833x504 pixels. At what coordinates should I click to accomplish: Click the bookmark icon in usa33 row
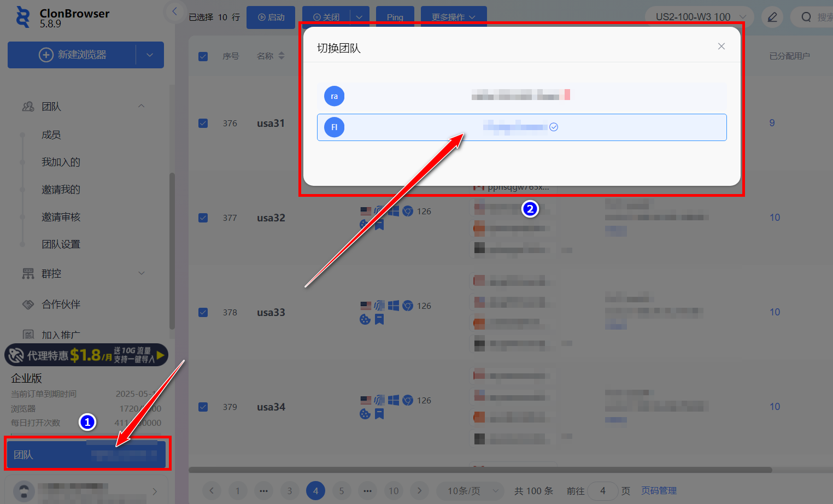tap(379, 319)
